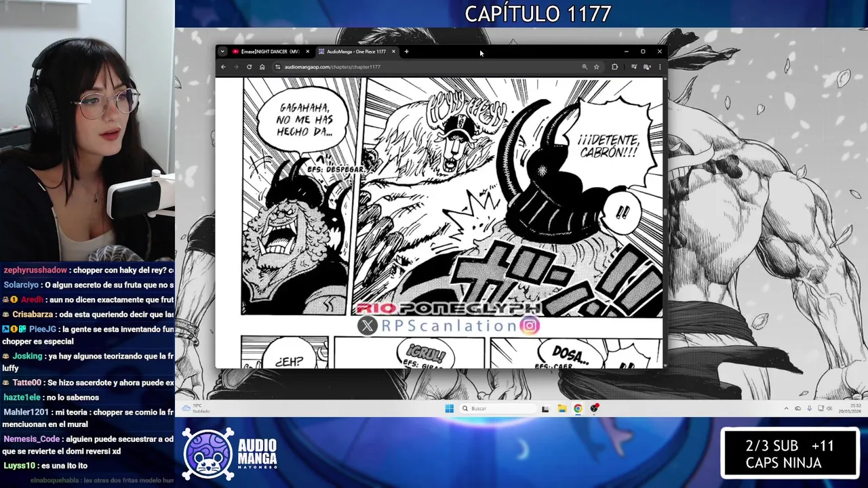Click chat username Mahler1201
The image size is (868, 488).
(x=26, y=412)
